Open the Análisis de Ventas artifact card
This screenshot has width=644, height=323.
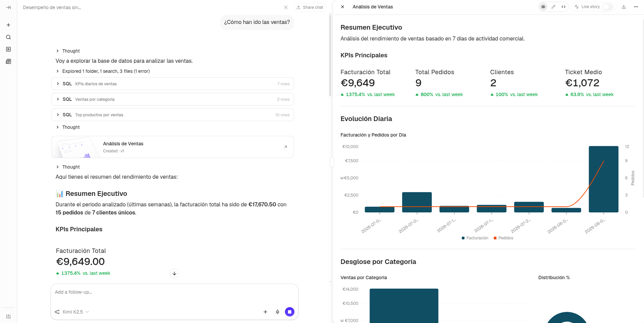[x=173, y=147]
